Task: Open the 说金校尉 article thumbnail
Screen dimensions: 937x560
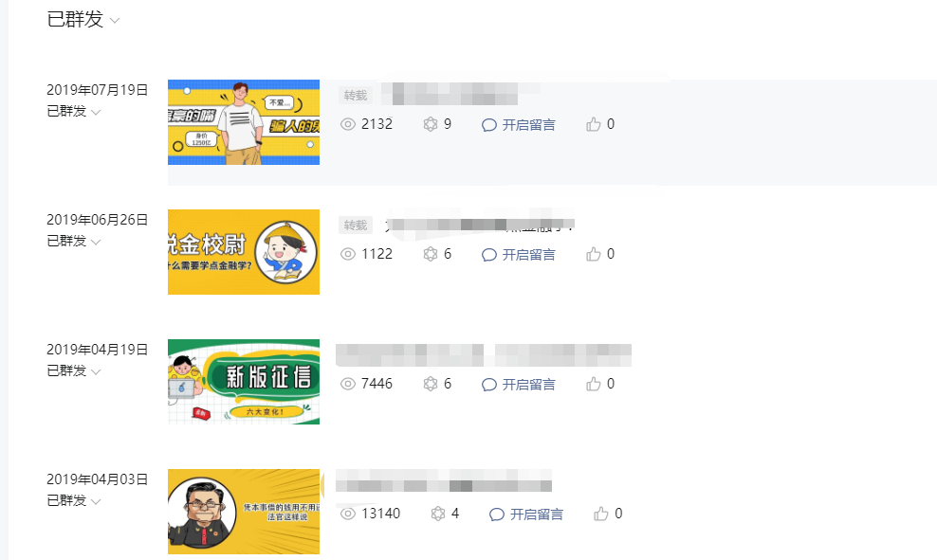Action: [244, 252]
